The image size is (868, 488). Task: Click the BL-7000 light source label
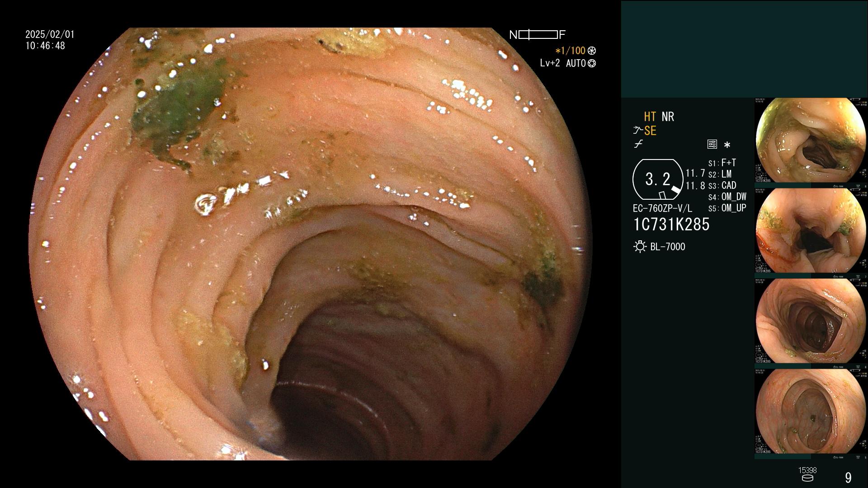point(668,247)
